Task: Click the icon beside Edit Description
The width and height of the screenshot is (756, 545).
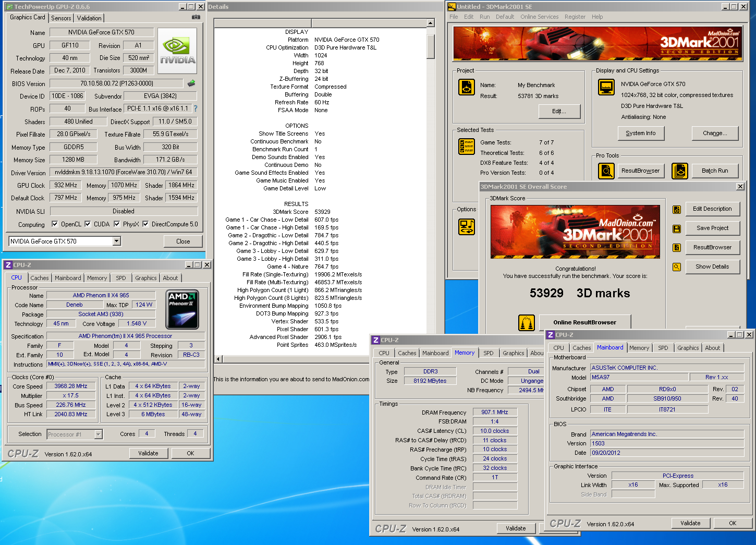Action: tap(677, 210)
